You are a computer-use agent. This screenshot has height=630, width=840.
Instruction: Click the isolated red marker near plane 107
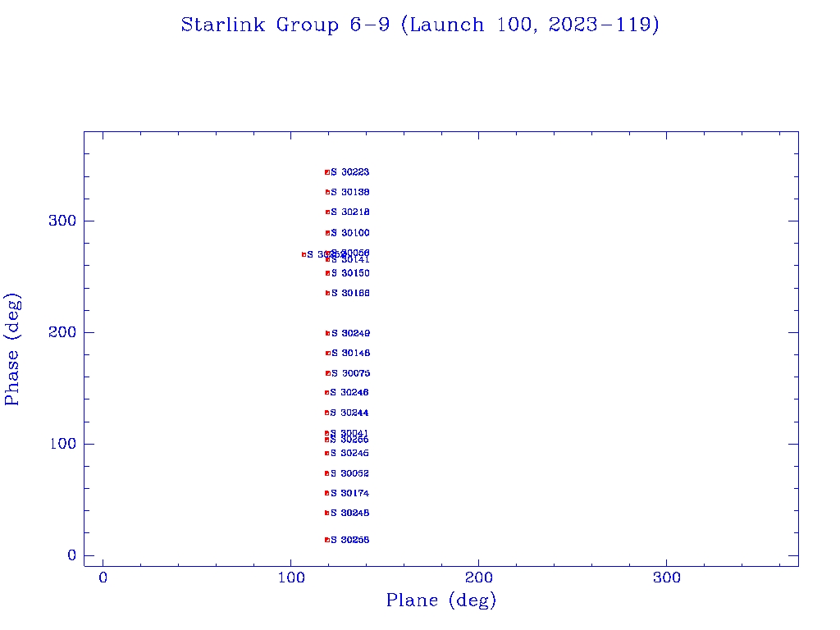[304, 254]
